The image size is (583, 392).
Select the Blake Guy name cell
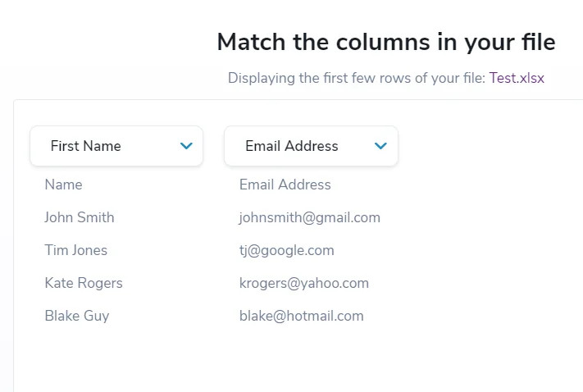pyautogui.click(x=76, y=316)
